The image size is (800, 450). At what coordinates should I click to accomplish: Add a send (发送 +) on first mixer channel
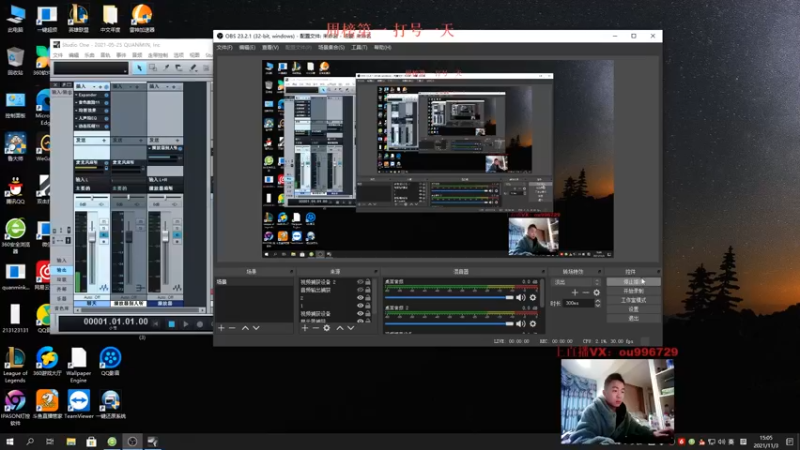coord(104,140)
